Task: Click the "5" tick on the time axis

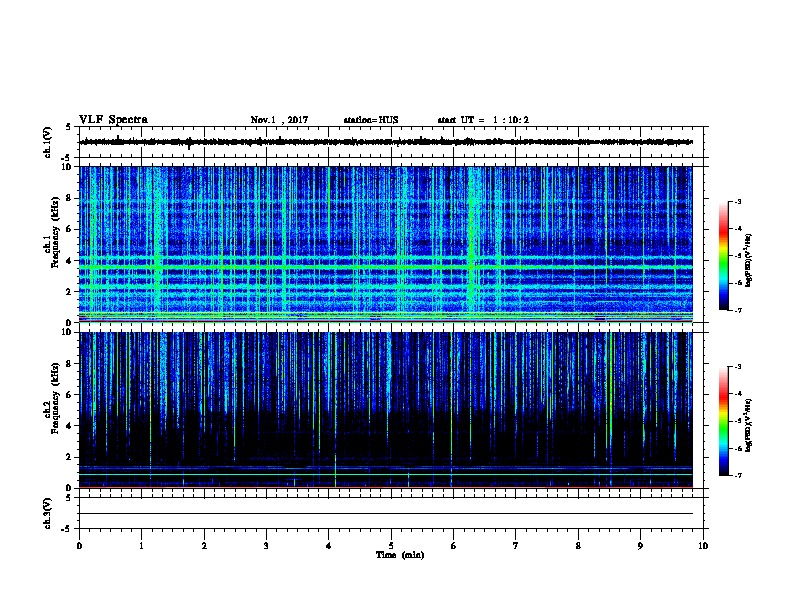Action: 391,546
